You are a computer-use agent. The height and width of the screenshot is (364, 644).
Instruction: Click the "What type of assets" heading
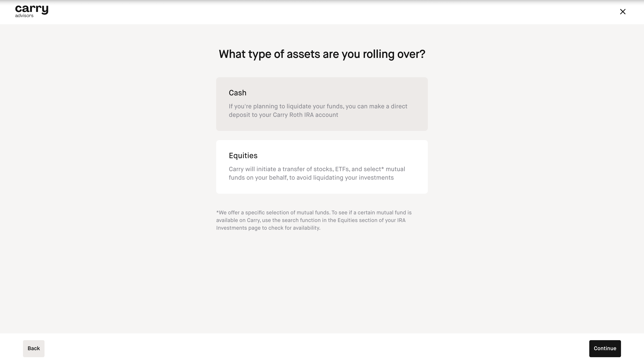click(x=322, y=54)
